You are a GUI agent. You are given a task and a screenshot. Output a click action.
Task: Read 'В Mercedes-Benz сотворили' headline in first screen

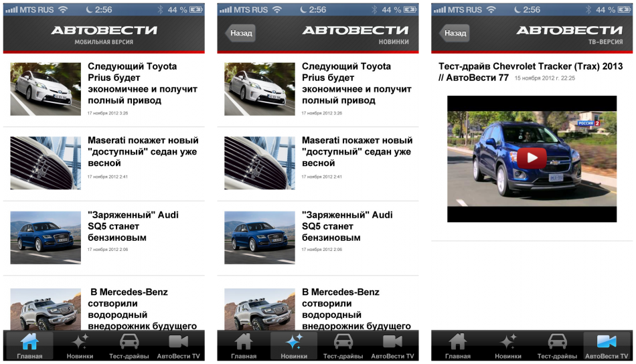[143, 308]
